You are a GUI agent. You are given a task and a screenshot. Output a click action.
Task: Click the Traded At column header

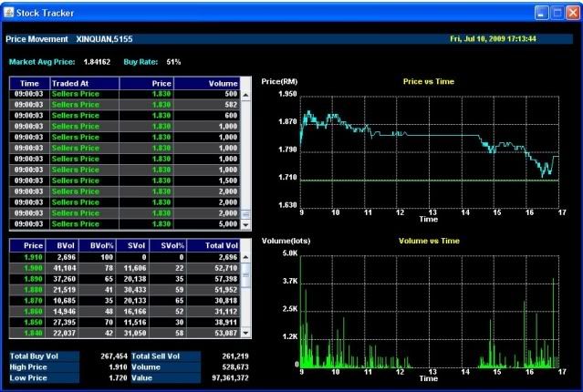pos(71,82)
